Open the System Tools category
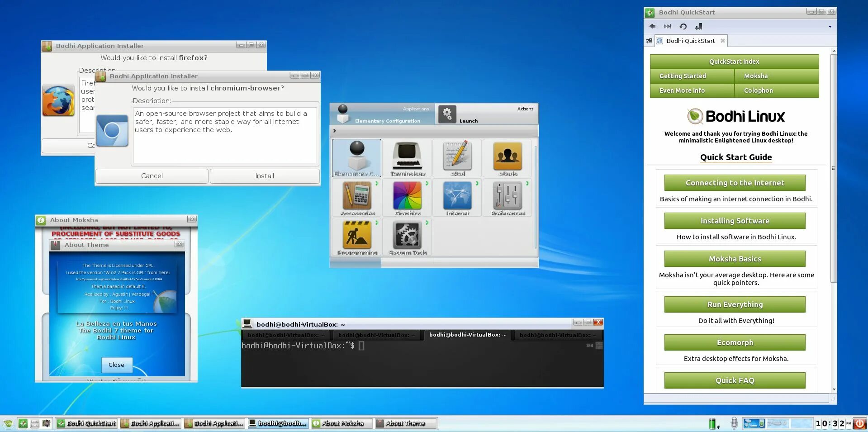Viewport: 868px width, 432px height. [408, 237]
